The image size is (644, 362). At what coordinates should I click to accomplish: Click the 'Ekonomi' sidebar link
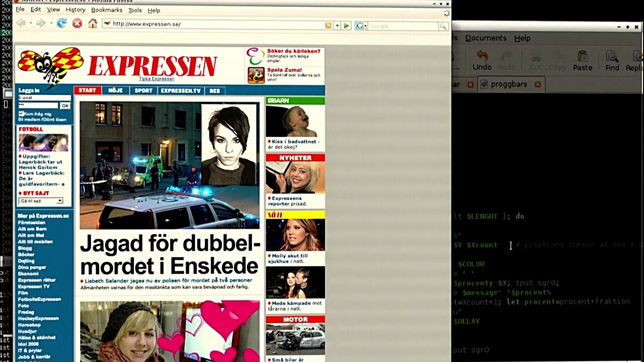pos(28,274)
